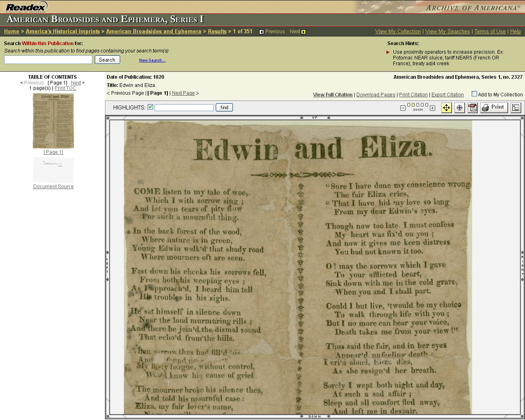The height and width of the screenshot is (420, 525).
Task: Click the Print button with printer icon
Action: (494, 107)
